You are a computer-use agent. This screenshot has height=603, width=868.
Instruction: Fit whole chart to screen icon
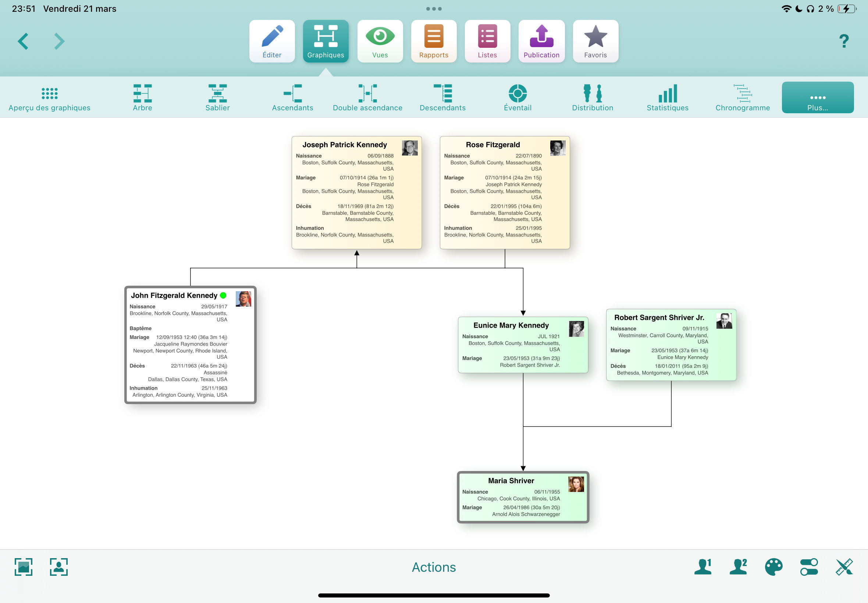point(24,567)
